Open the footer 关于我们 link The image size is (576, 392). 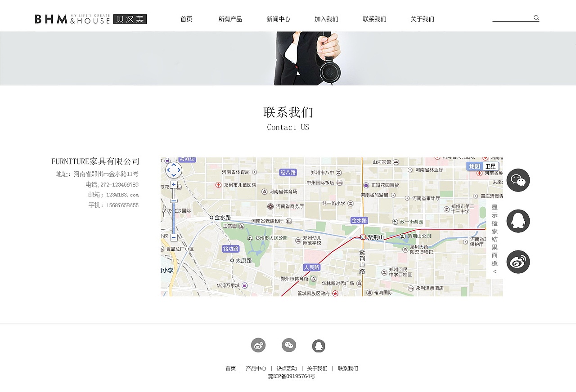pyautogui.click(x=317, y=369)
